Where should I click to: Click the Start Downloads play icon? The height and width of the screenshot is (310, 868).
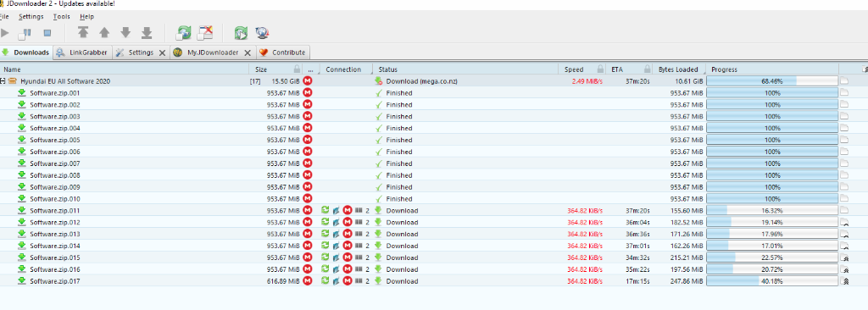coord(4,33)
